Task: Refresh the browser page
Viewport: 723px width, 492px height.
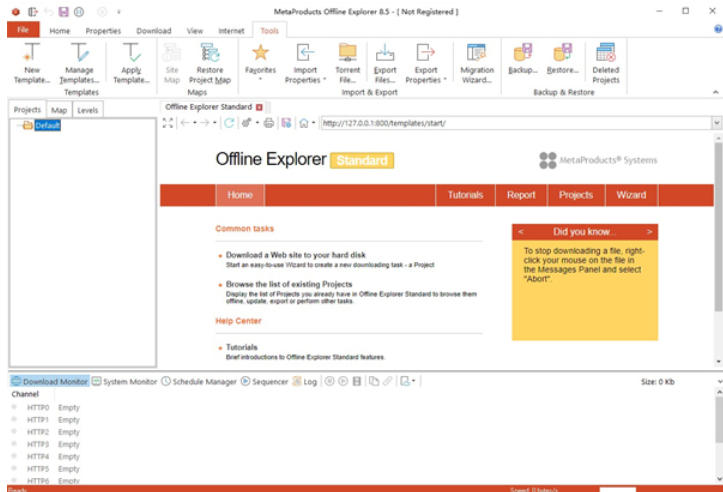Action: point(229,123)
